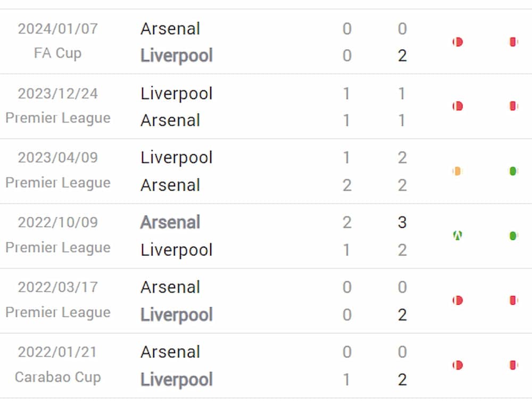This screenshot has width=532, height=401.
Task: Click Liverpool's full-time score 2 on 2022/03/17
Action: coord(402,315)
